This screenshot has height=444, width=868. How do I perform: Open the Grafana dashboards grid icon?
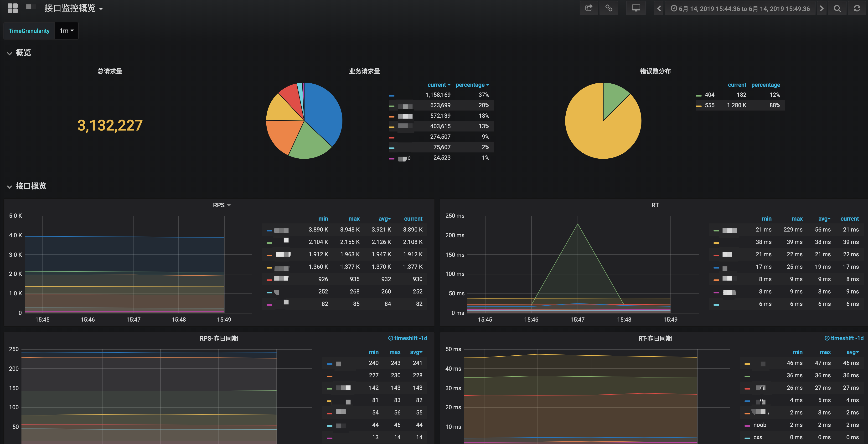coord(12,8)
